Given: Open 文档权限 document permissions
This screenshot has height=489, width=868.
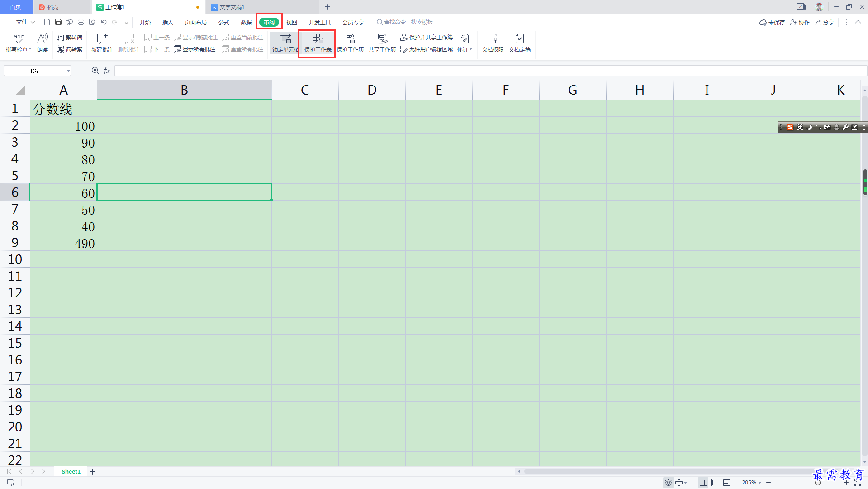Looking at the screenshot, I should coord(493,43).
